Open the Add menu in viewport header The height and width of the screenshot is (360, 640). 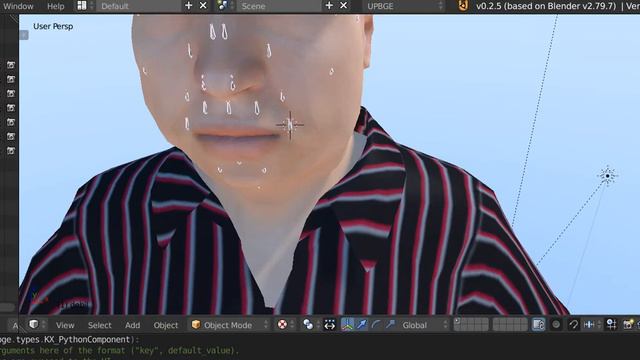coord(132,325)
